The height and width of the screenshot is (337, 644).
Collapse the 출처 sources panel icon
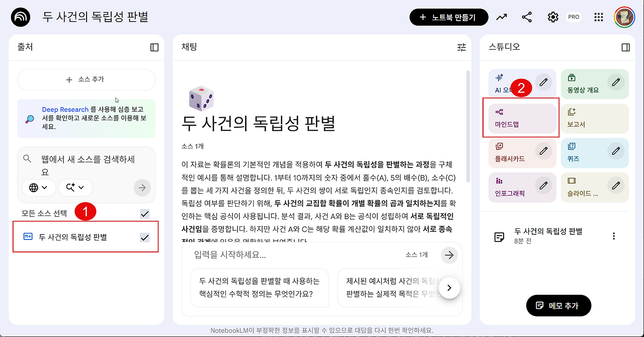[x=154, y=47]
